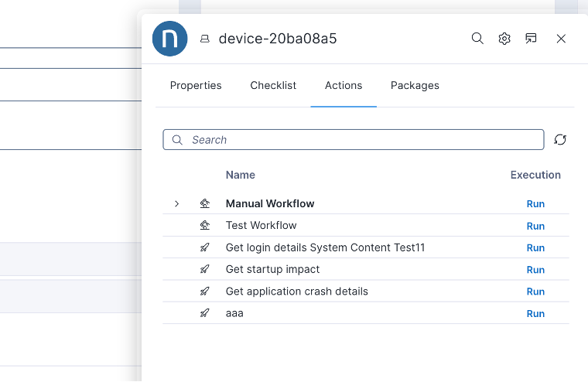The image size is (588, 382).
Task: Run the Test Workflow
Action: [535, 226]
